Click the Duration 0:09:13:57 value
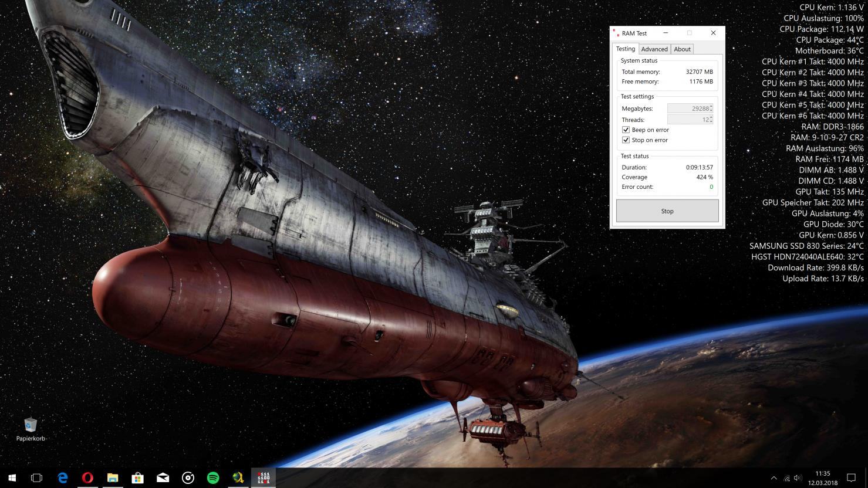This screenshot has width=868, height=488. (700, 167)
